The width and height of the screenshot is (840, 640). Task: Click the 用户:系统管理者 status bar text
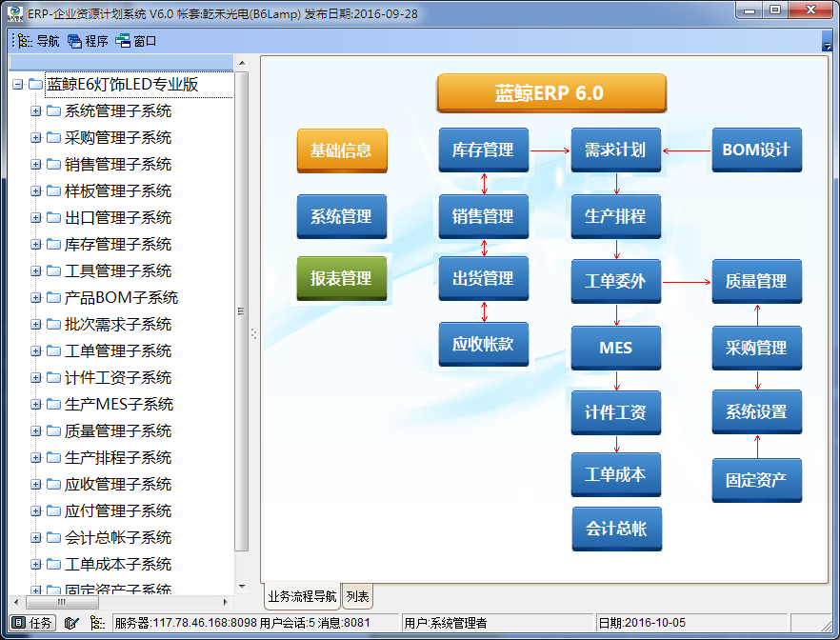[x=446, y=623]
